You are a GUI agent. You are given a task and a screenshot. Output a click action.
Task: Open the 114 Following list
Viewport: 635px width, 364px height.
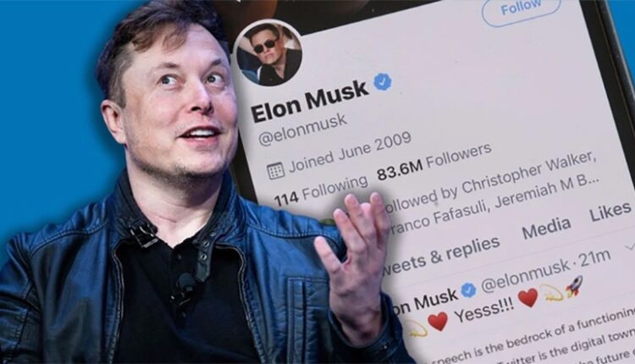point(321,190)
